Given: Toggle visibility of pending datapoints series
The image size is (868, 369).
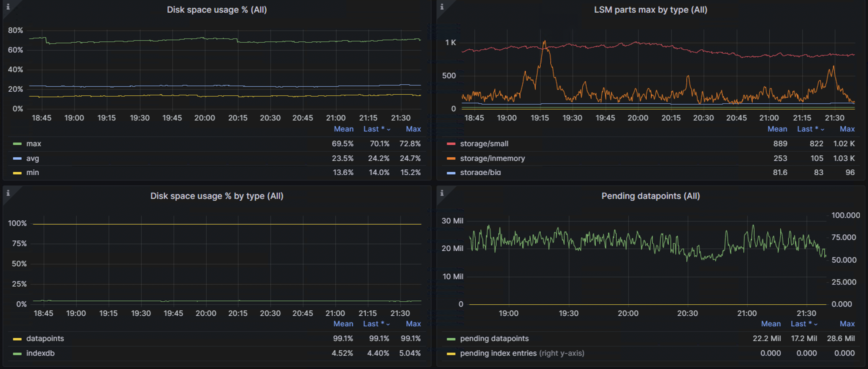Looking at the screenshot, I should (x=494, y=339).
